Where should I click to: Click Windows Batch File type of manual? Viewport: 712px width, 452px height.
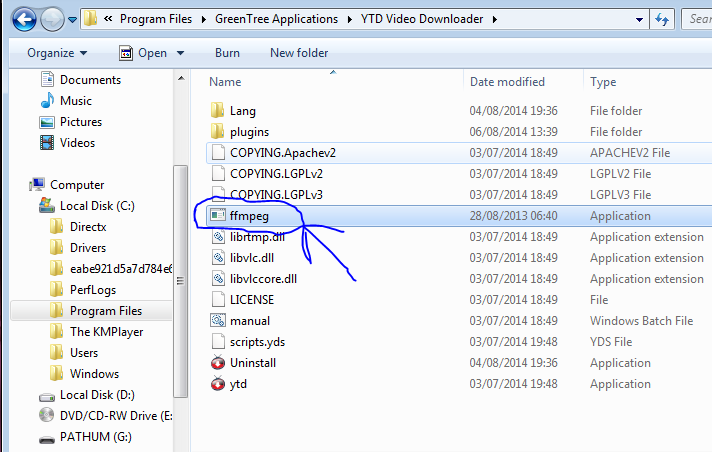click(x=641, y=321)
